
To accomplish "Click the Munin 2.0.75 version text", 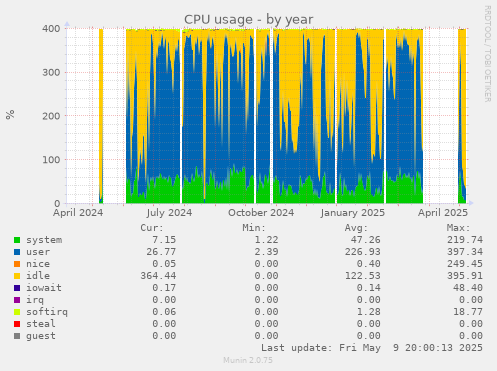I will point(248,360).
